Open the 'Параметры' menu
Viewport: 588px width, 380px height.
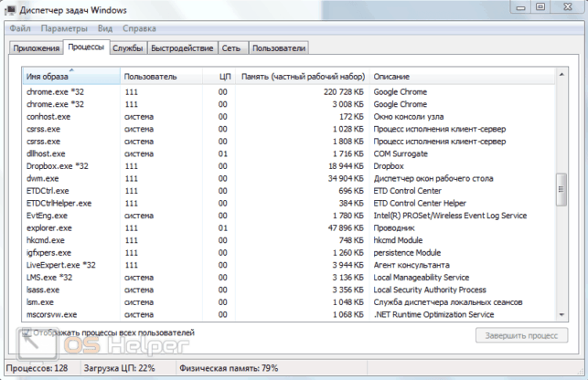[x=64, y=28]
